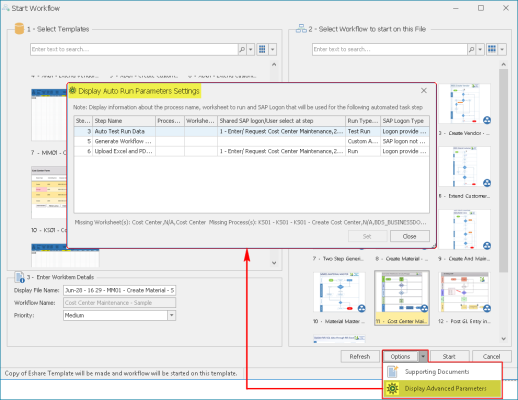Click the Two Step Generi... workflow label
Screen dimensions: 518x400
click(338, 259)
